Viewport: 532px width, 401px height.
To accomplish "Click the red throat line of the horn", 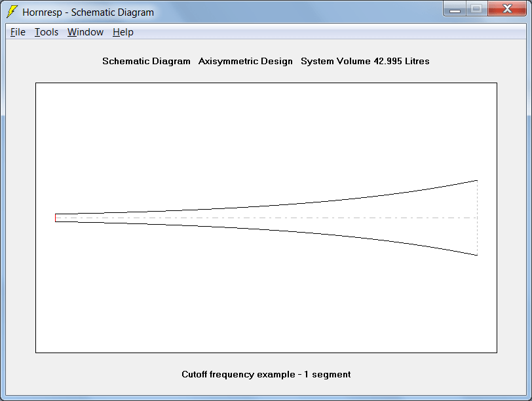I will [x=55, y=218].
